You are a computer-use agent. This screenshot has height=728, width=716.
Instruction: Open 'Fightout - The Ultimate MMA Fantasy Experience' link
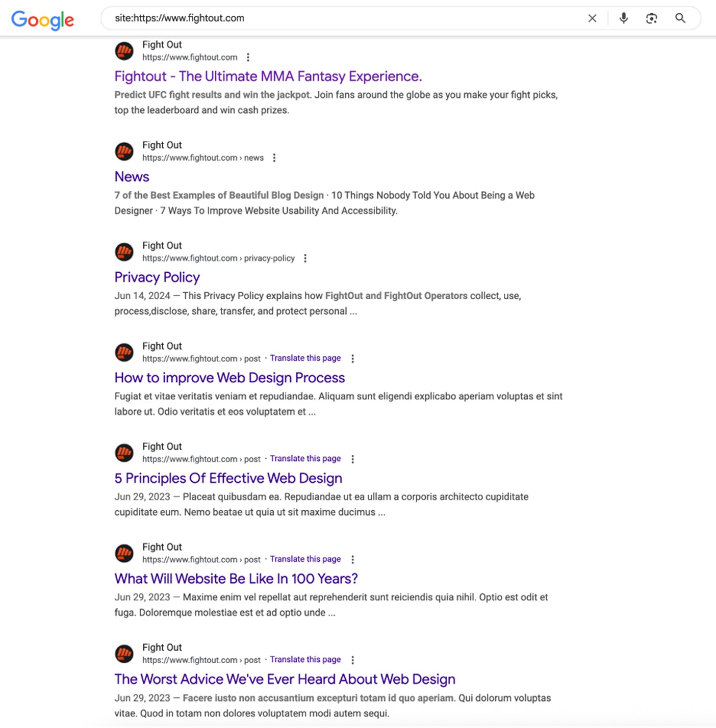268,76
